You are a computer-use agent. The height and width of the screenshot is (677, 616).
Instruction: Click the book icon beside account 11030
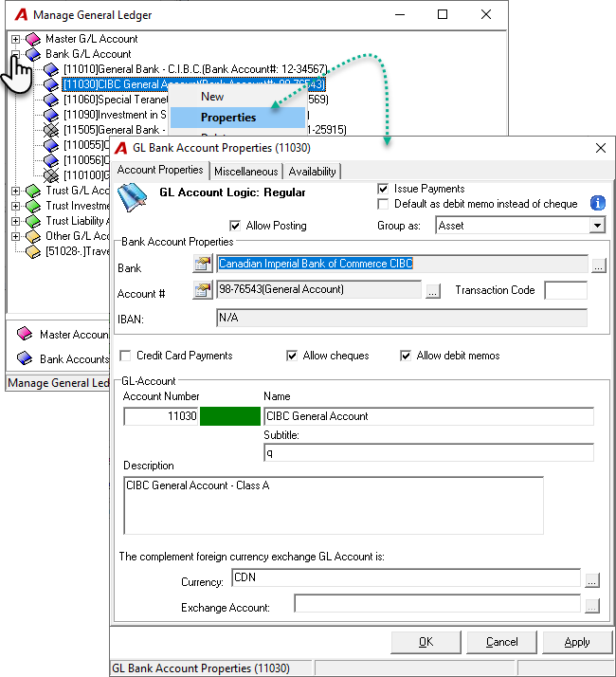(x=51, y=84)
